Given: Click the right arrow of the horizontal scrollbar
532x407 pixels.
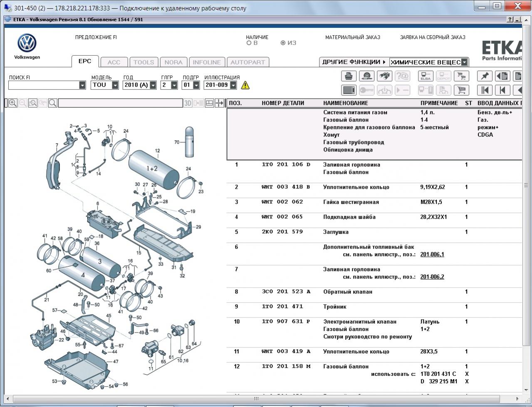Looking at the screenshot, I should coord(518,399).
